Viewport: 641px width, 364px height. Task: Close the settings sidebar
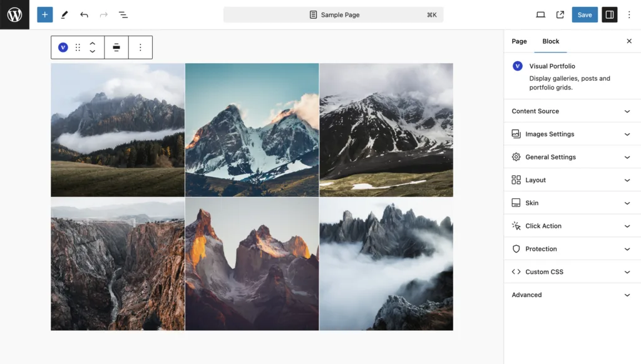(629, 41)
